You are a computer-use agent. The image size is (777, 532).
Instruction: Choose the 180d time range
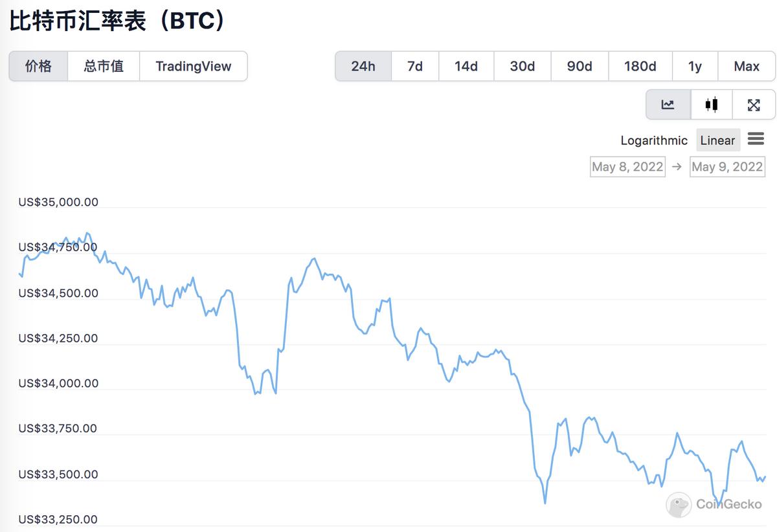coord(640,66)
